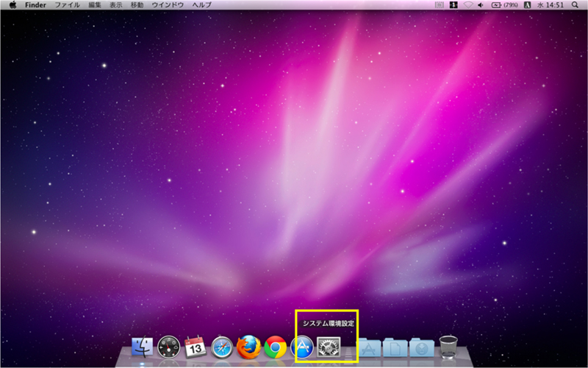Viewport: 588px width, 368px height.
Task: Open the Apple menu
Action: [12, 5]
